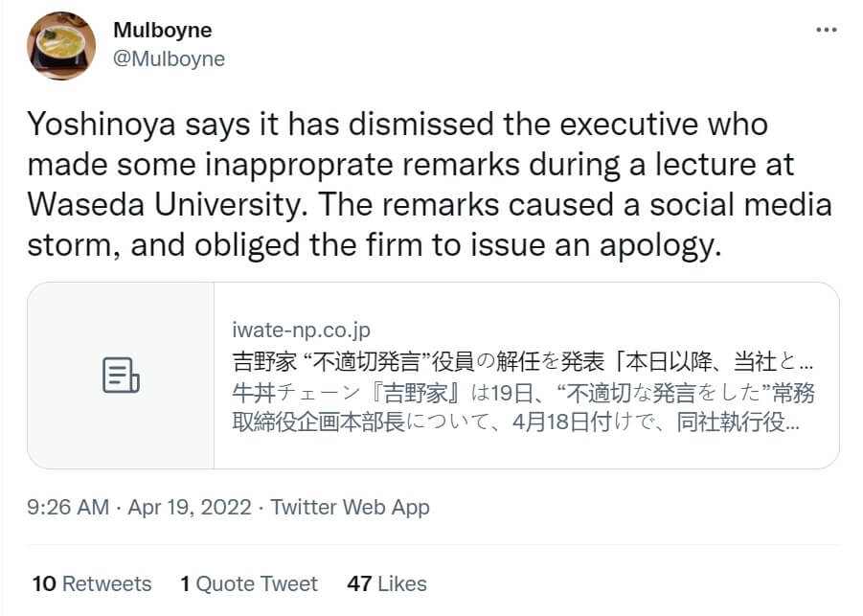Show the 47 Likes list
Viewport: 863px width, 616px height.
(x=387, y=583)
